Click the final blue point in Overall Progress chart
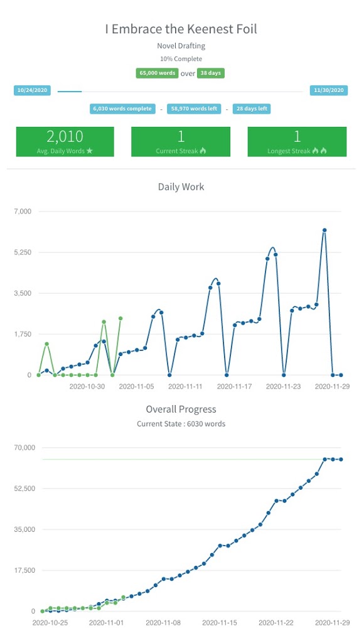The image size is (364, 643). tap(341, 459)
